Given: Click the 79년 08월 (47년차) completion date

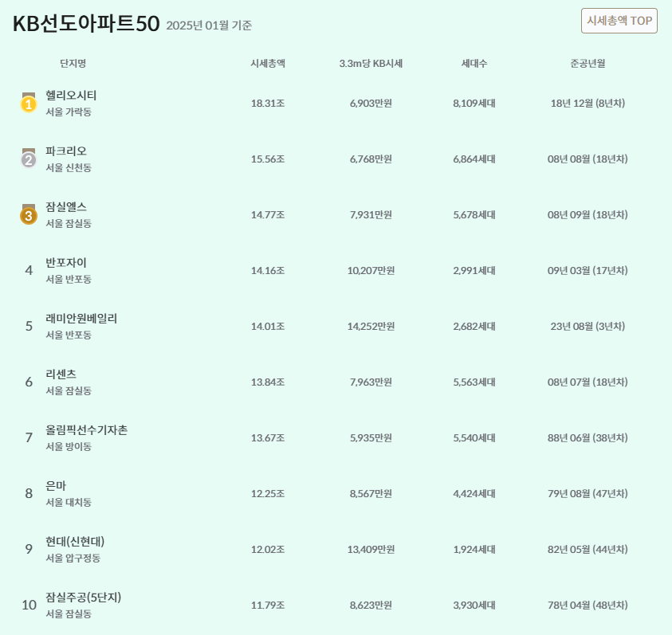Looking at the screenshot, I should pos(588,494).
